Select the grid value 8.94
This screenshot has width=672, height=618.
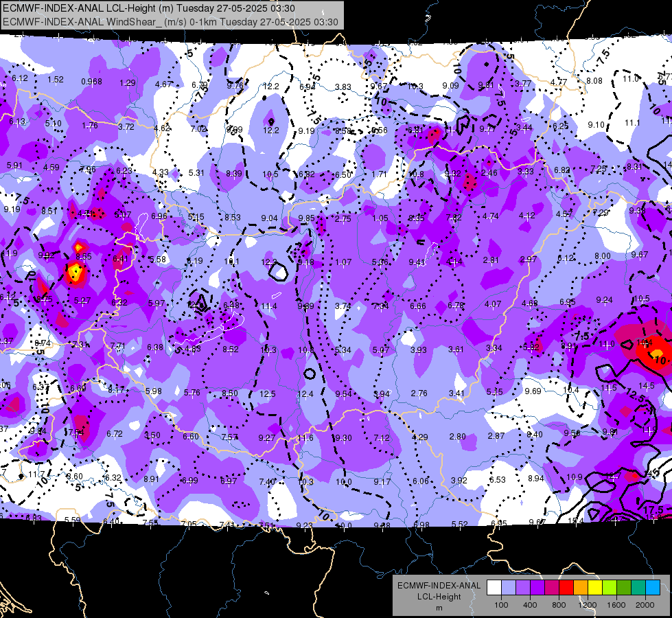(535, 478)
